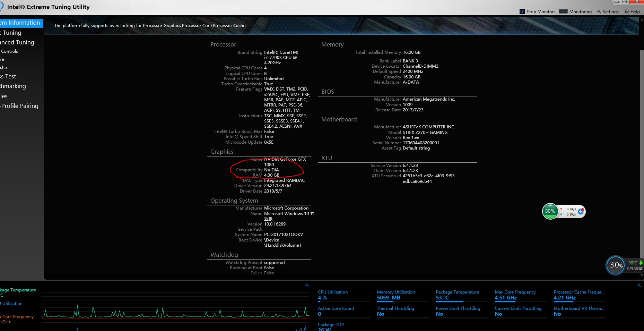The width and height of the screenshot is (644, 331).
Task: Click the driver version "24.21.13.9764"
Action: point(278,186)
